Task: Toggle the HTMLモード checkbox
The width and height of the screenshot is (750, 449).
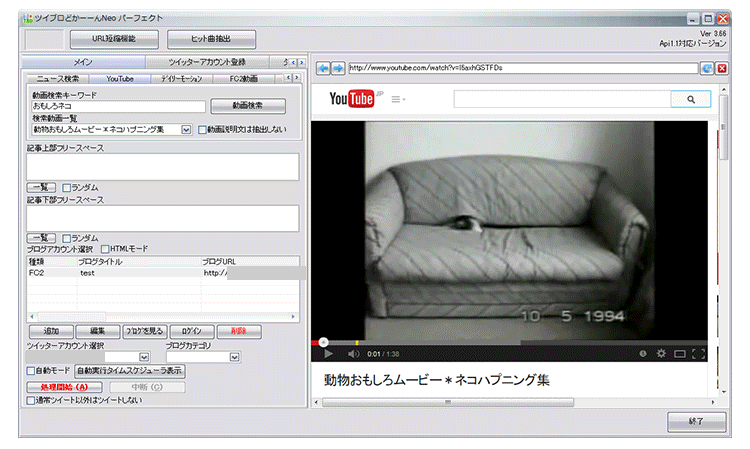Action: tap(105, 248)
